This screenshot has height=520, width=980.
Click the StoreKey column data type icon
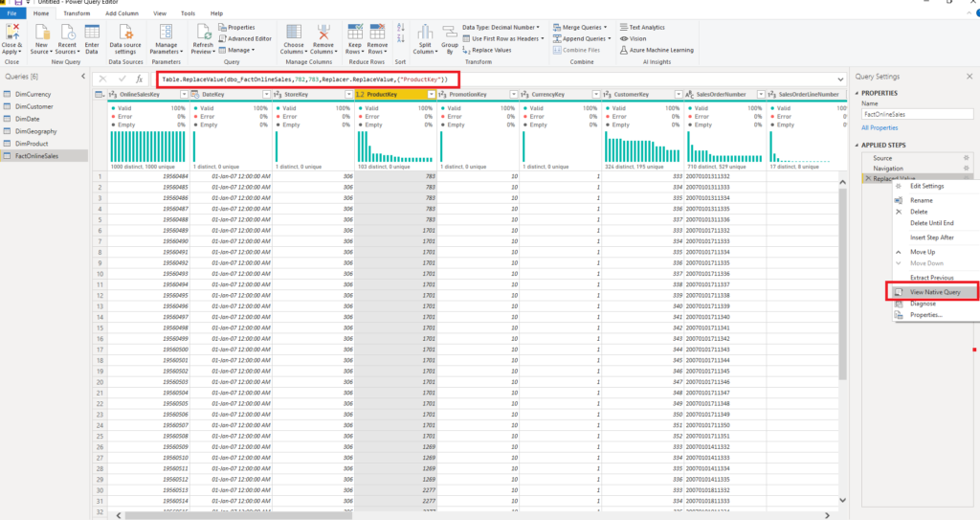point(278,95)
